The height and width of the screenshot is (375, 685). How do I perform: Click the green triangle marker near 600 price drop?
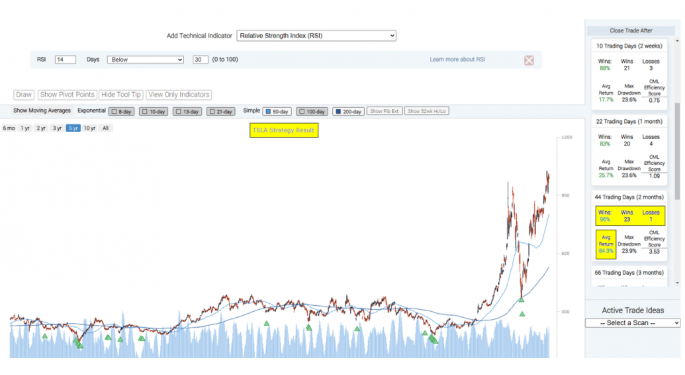[521, 299]
